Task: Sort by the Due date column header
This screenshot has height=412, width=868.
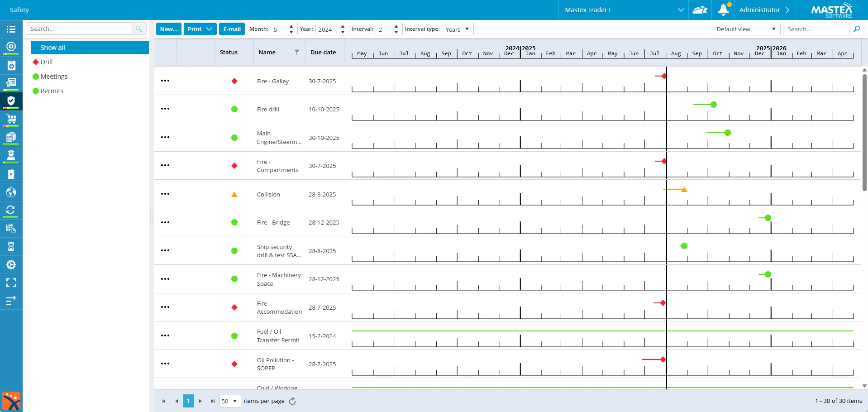Action: coord(323,52)
